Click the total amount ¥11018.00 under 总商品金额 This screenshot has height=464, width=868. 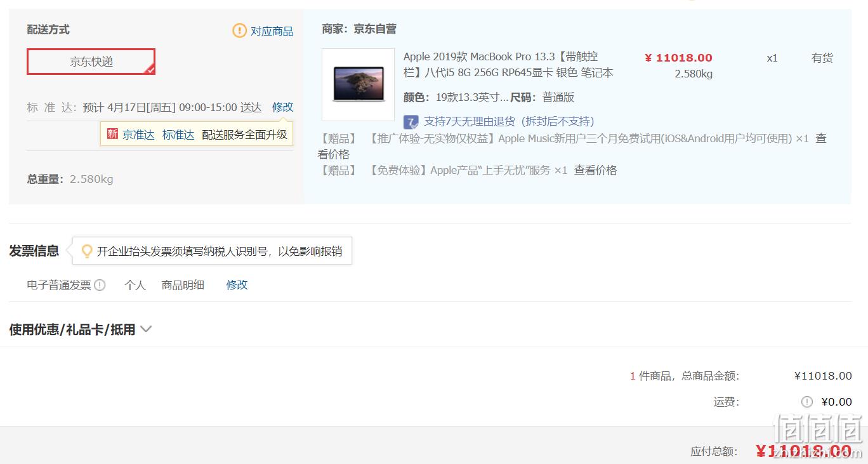pos(823,376)
